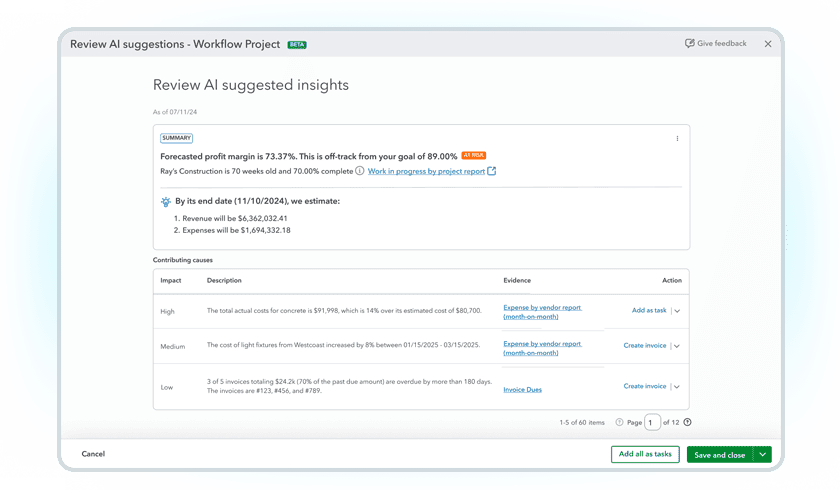This screenshot has width=840, height=490.
Task: Click the external link icon after report link
Action: click(x=491, y=171)
